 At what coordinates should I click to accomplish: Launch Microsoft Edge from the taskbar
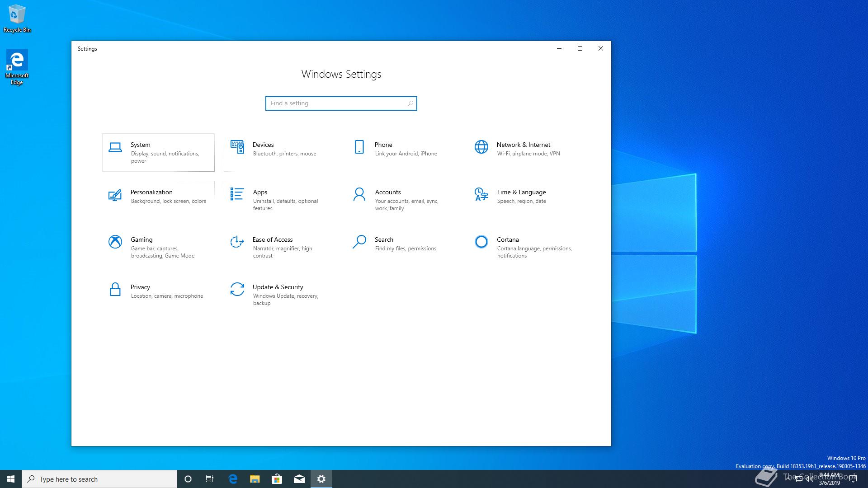click(233, 479)
